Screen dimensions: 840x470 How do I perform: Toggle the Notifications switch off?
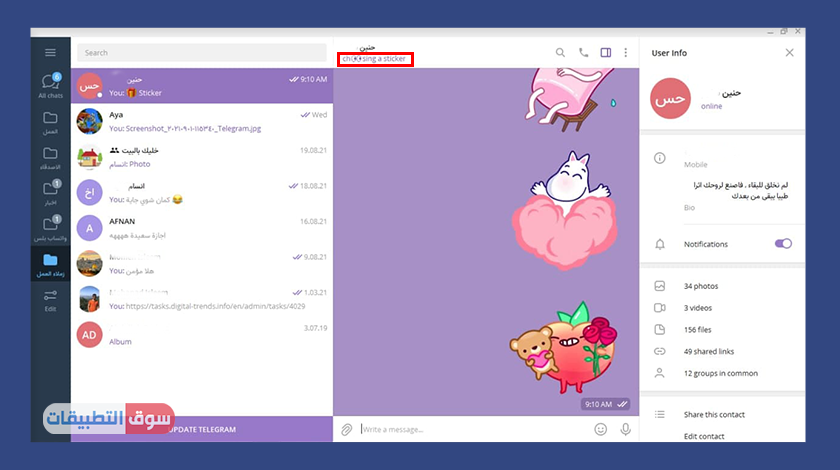point(783,244)
